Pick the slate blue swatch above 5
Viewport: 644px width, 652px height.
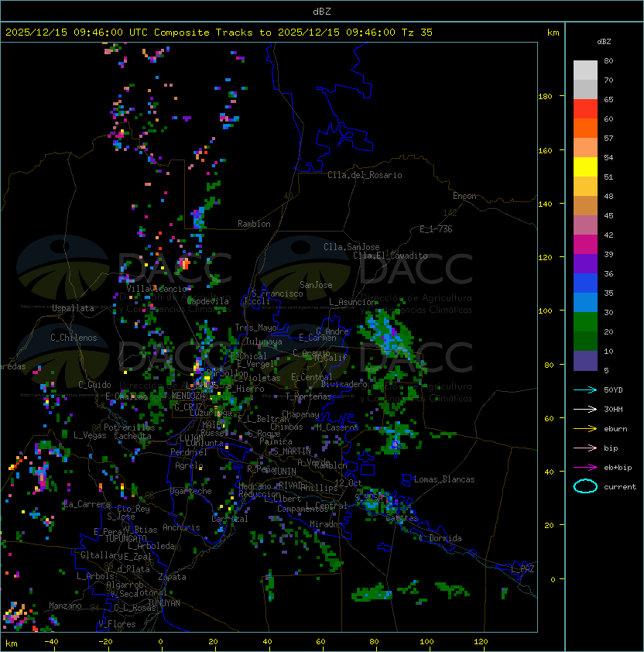point(585,361)
